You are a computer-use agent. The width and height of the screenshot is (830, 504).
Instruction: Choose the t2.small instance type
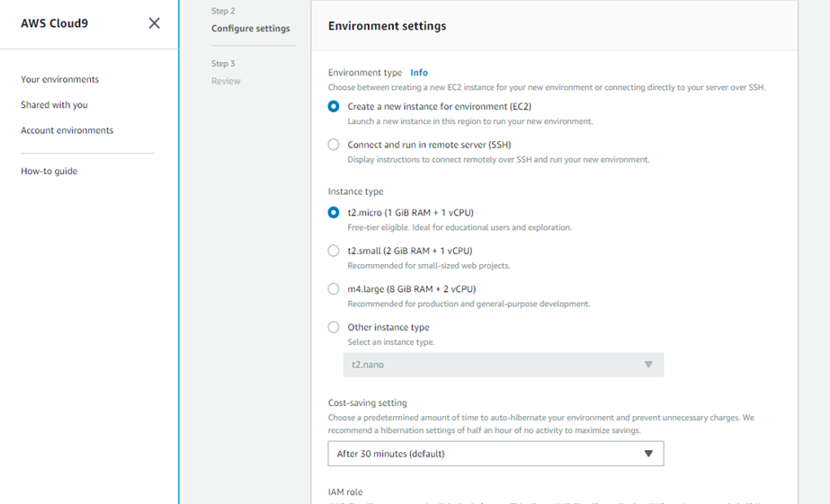[x=334, y=251]
